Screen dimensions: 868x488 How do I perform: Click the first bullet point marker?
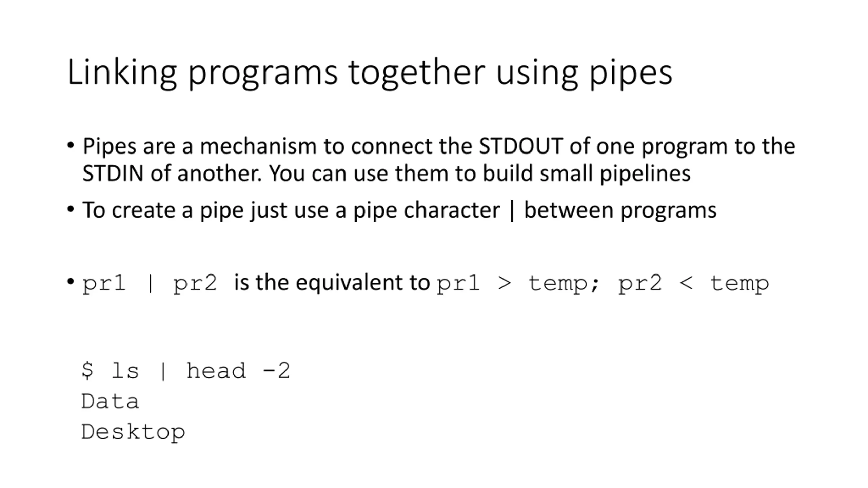coord(71,146)
